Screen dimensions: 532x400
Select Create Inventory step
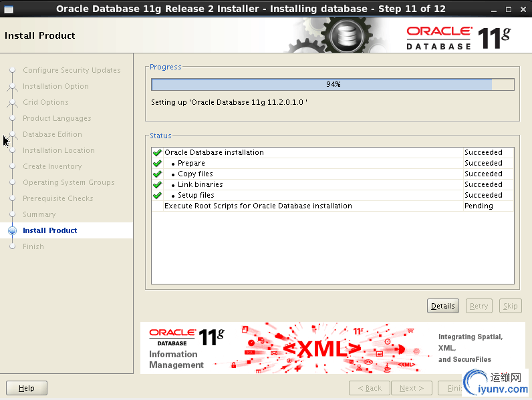coord(52,166)
